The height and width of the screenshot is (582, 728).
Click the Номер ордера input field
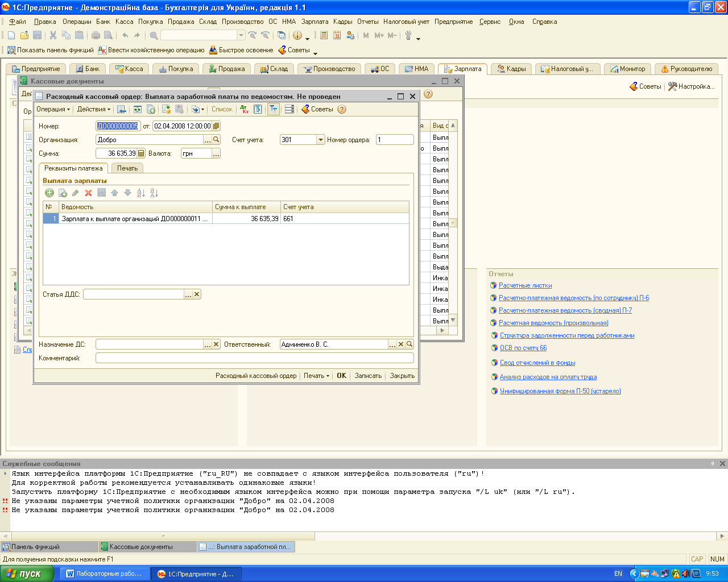click(x=395, y=140)
